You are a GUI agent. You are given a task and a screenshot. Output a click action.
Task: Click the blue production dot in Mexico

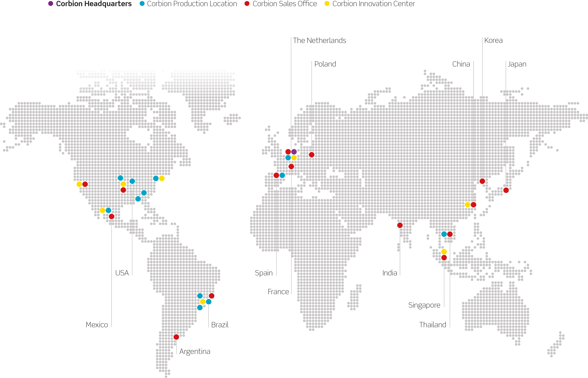(109, 210)
